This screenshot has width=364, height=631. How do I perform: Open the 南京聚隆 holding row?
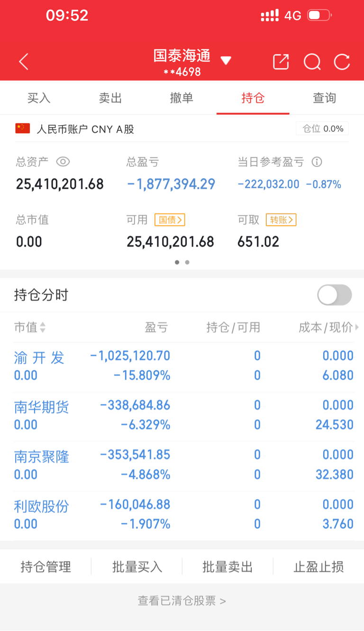[x=182, y=465]
